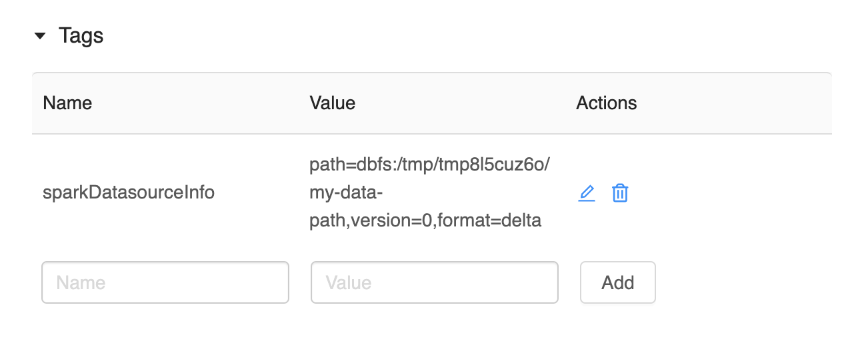Select the sparkDatasourceInfo tag name cell
This screenshot has width=868, height=337.
click(x=129, y=193)
